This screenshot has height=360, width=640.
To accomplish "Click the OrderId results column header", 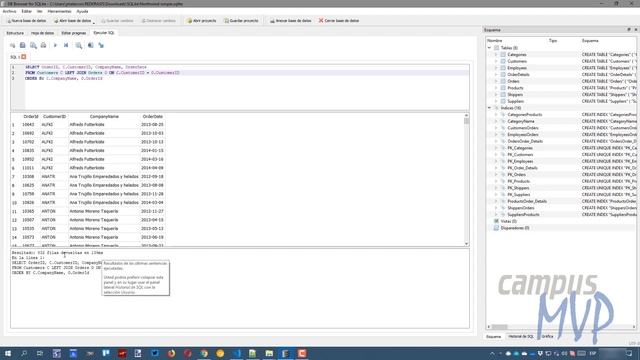I will pos(31,116).
